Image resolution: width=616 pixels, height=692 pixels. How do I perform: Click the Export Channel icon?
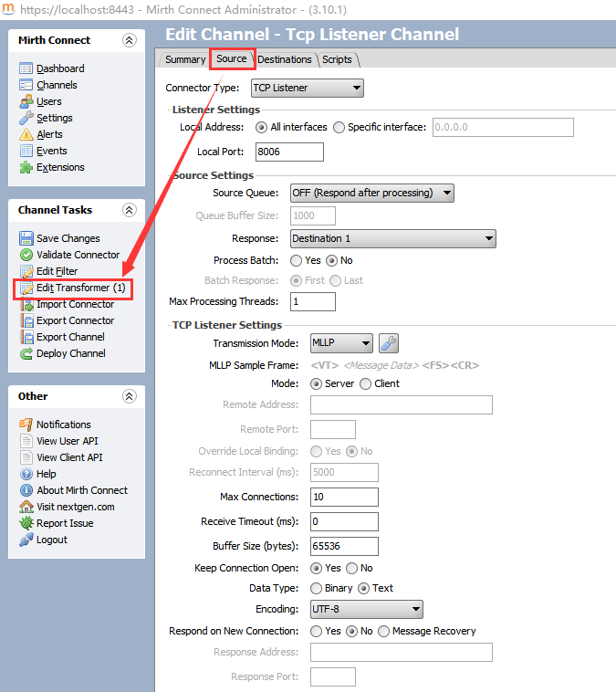[26, 337]
